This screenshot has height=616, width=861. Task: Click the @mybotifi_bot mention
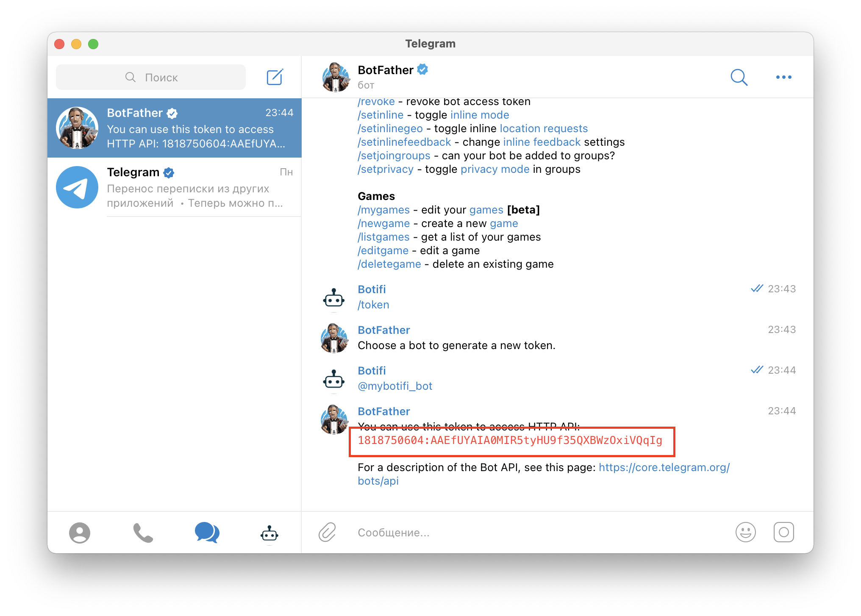[x=395, y=386]
